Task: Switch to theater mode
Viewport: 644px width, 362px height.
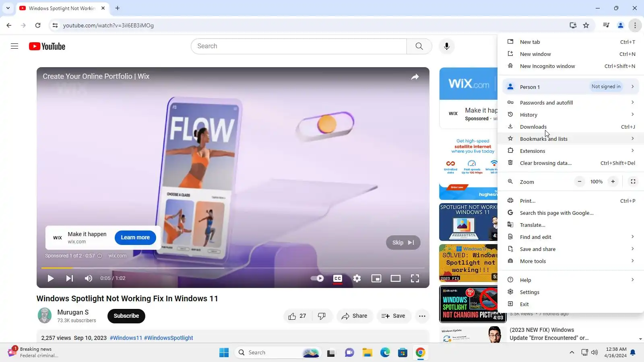Action: pyautogui.click(x=396, y=278)
